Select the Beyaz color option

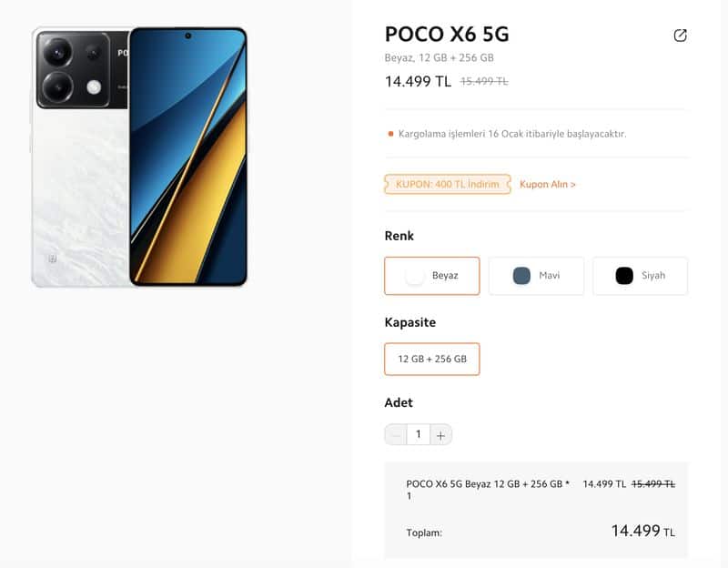431,276
